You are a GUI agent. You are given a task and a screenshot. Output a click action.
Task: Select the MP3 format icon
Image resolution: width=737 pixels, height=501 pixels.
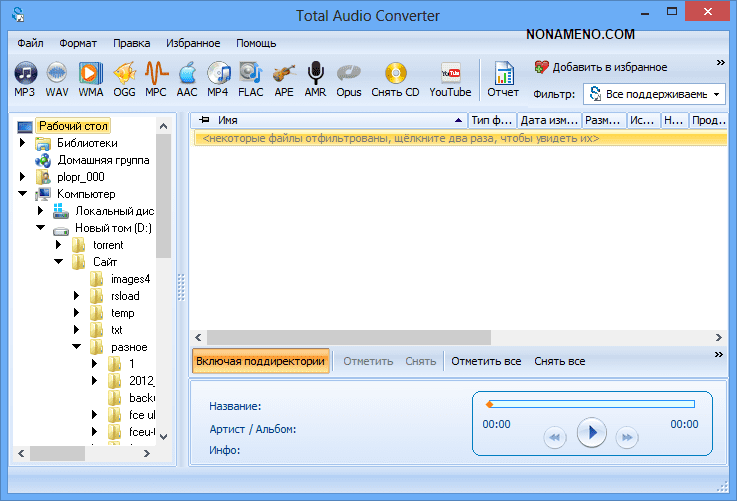(25, 79)
